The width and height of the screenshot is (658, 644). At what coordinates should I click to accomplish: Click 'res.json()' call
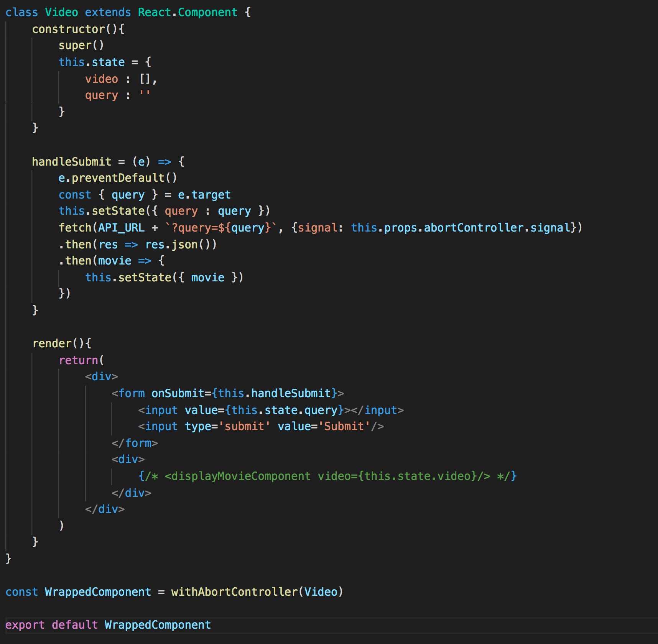pos(181,245)
